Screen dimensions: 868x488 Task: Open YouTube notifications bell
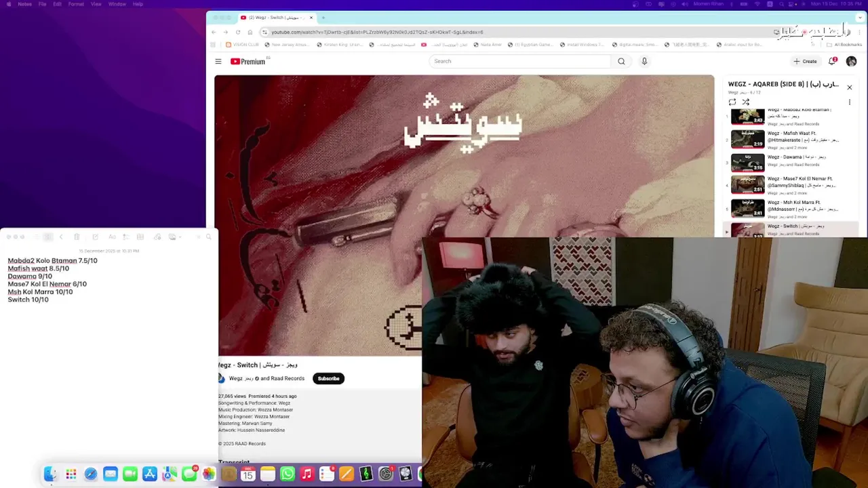tap(833, 61)
